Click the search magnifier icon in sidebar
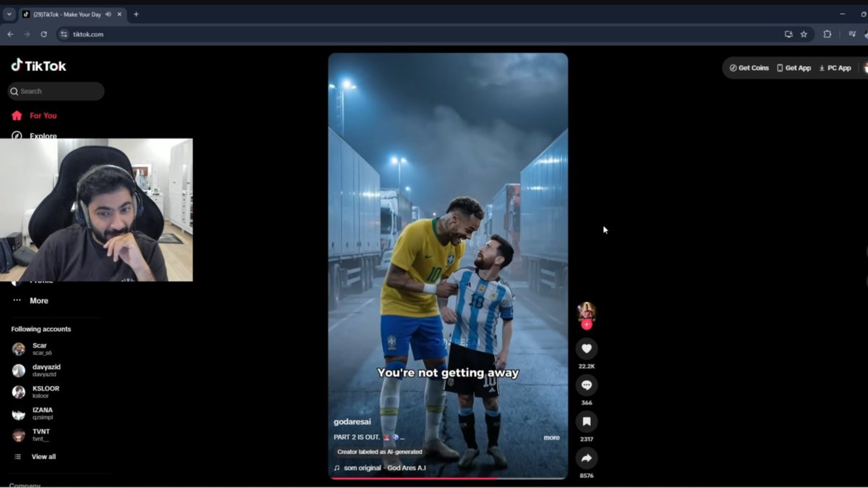This screenshot has width=868, height=488. click(x=14, y=91)
